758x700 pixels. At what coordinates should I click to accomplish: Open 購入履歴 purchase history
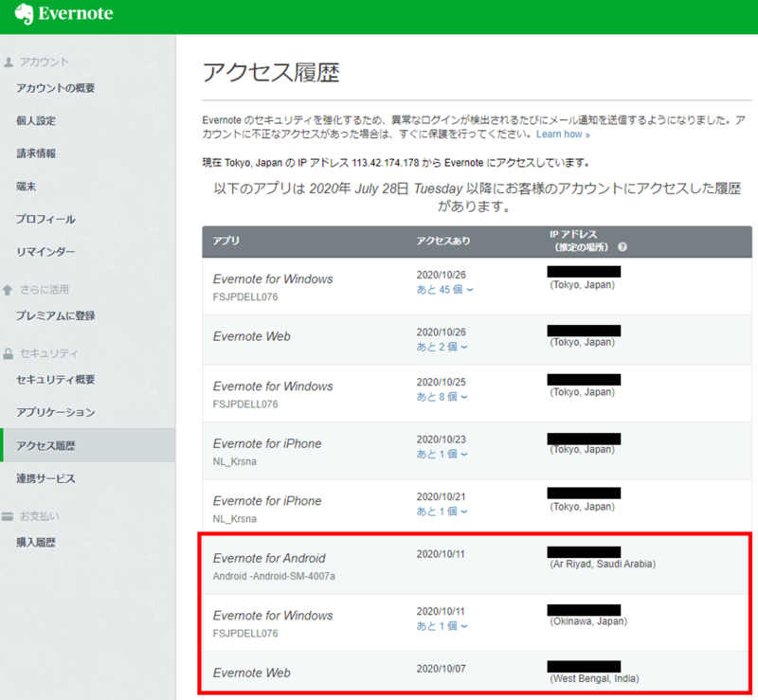36,543
